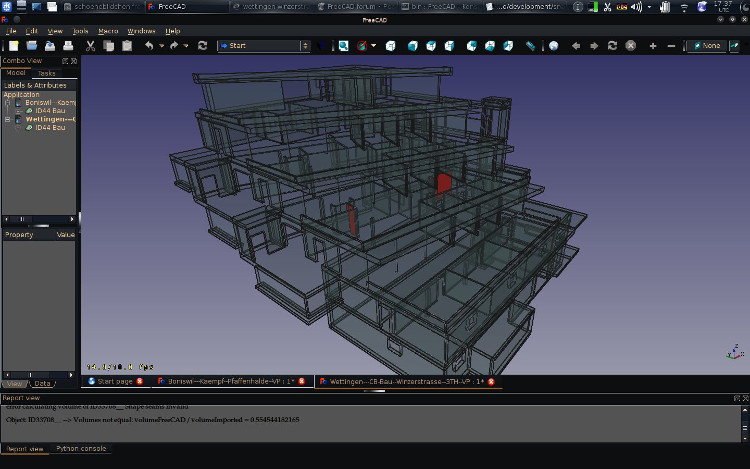The width and height of the screenshot is (750, 469).
Task: Click the web globe icon
Action: pos(554,46)
